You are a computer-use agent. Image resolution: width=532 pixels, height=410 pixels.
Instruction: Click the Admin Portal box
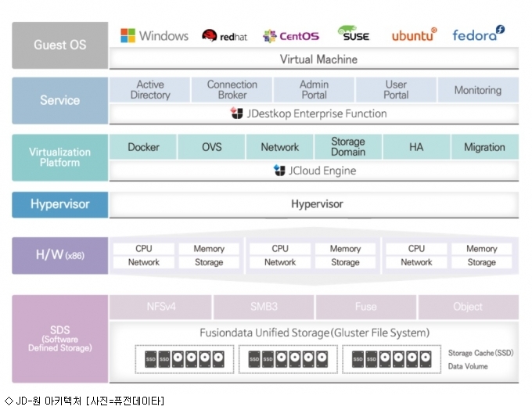[x=314, y=90]
